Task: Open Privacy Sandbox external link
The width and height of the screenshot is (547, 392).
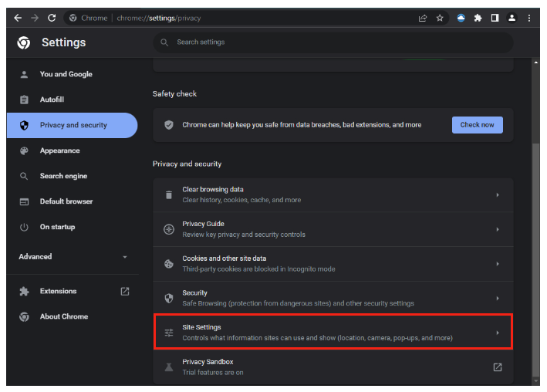Action: [498, 367]
